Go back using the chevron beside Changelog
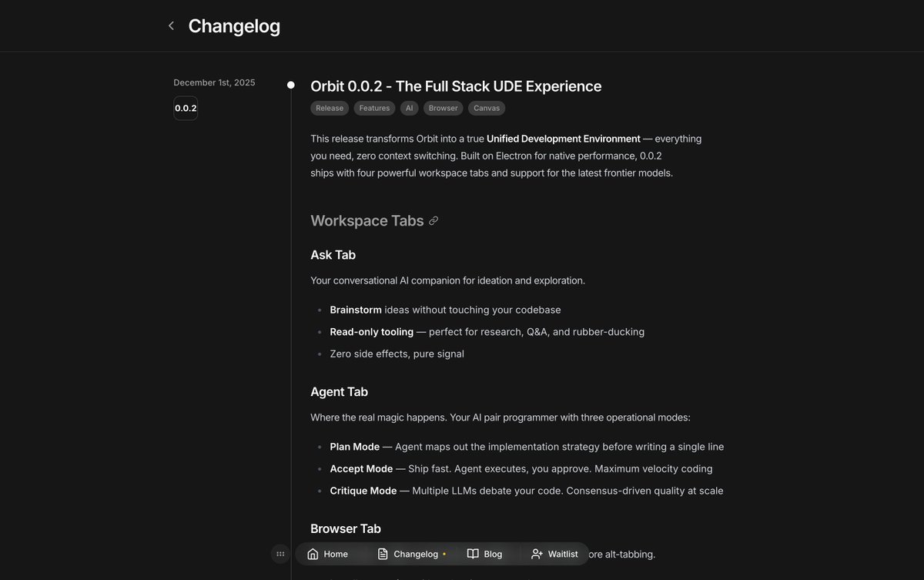 click(x=171, y=26)
